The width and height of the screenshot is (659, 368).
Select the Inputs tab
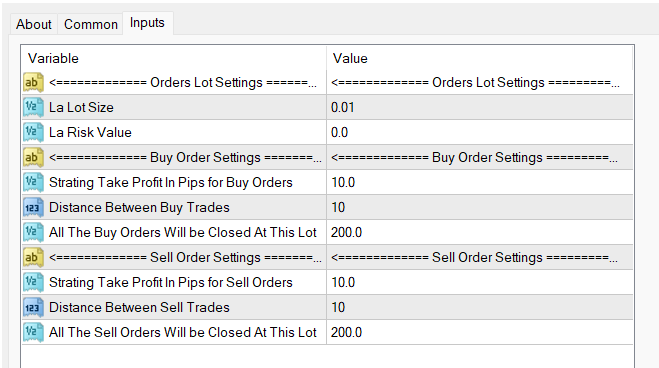(147, 23)
